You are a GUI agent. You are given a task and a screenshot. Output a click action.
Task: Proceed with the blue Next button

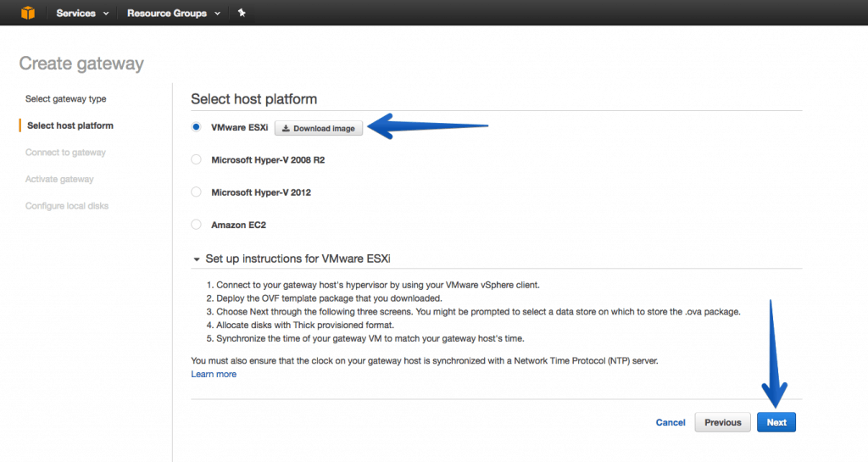(776, 422)
